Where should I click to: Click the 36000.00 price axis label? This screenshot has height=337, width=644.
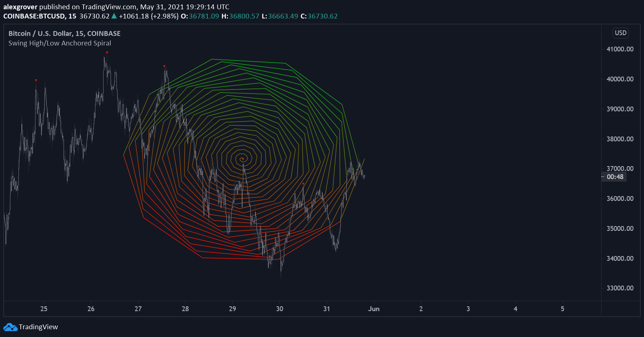point(620,199)
